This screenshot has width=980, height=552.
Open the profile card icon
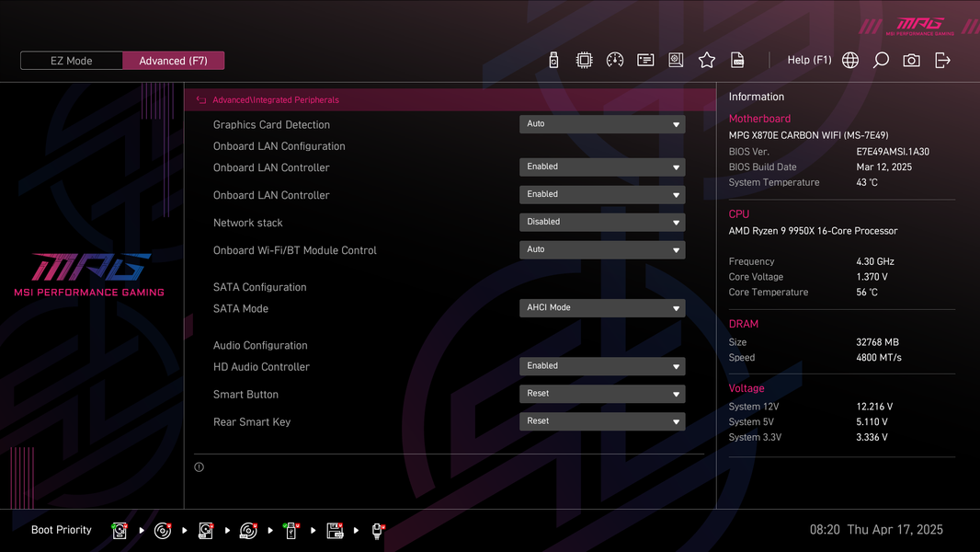pos(645,60)
